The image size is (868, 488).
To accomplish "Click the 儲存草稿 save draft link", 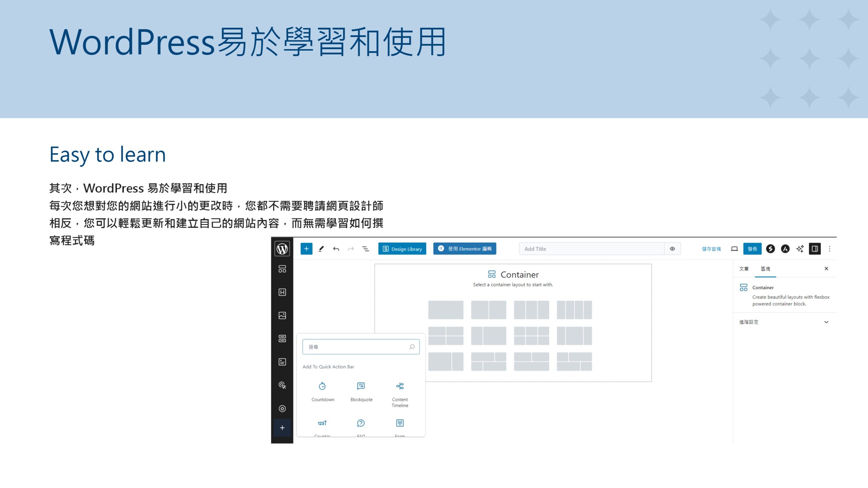I will coord(711,249).
